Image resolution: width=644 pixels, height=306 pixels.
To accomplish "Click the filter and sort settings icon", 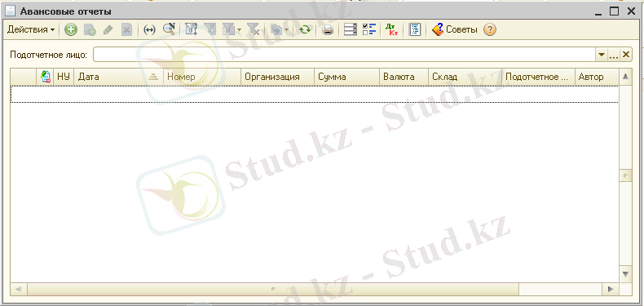I will [x=191, y=30].
